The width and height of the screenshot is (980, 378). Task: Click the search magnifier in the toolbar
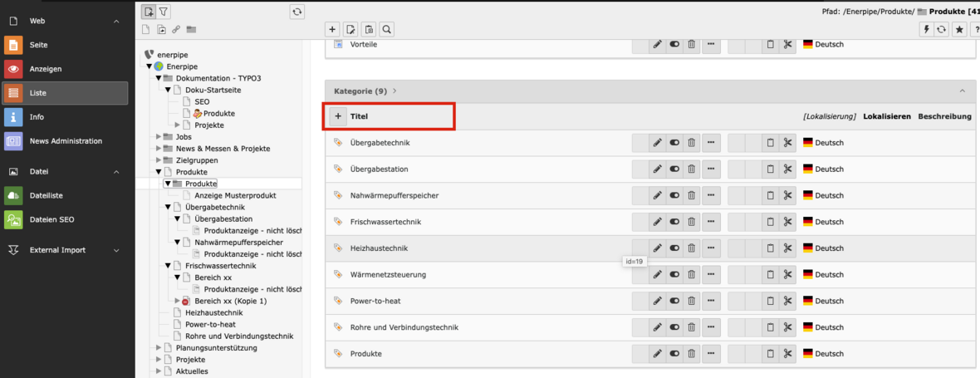click(x=386, y=29)
